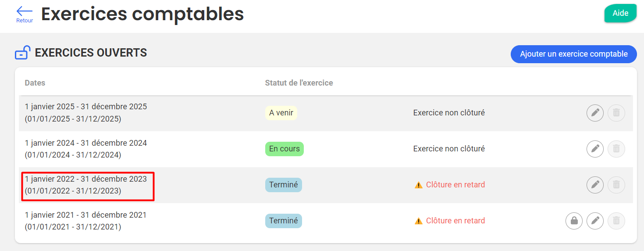Click the warning icon in 2021 row

coord(419,221)
